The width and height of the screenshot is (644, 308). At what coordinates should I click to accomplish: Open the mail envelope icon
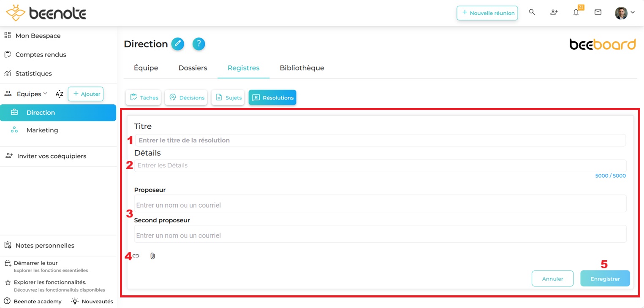click(x=598, y=12)
